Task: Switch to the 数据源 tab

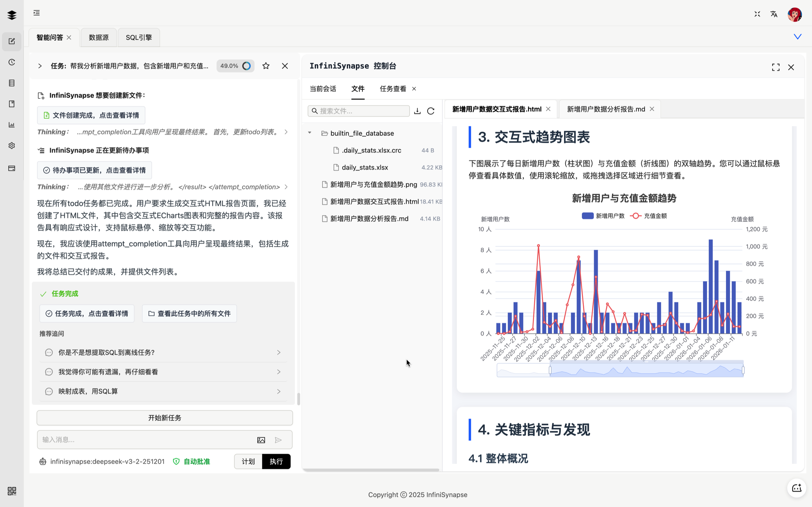Action: tap(98, 38)
